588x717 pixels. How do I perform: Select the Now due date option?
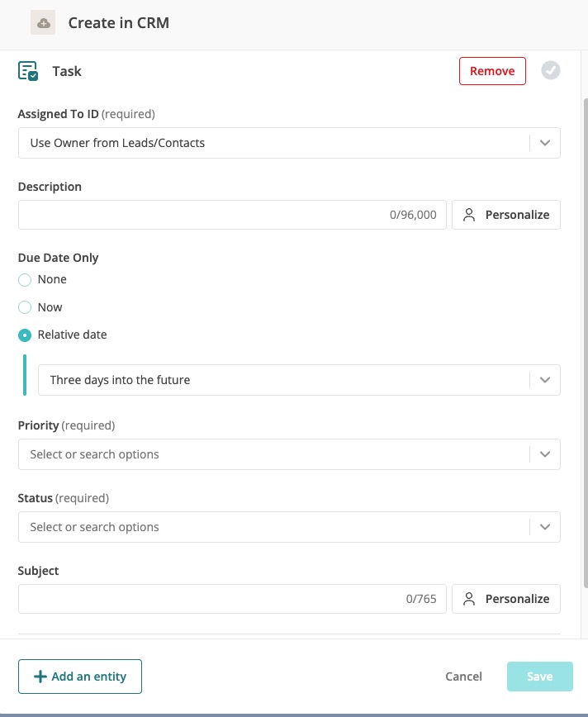pos(25,307)
